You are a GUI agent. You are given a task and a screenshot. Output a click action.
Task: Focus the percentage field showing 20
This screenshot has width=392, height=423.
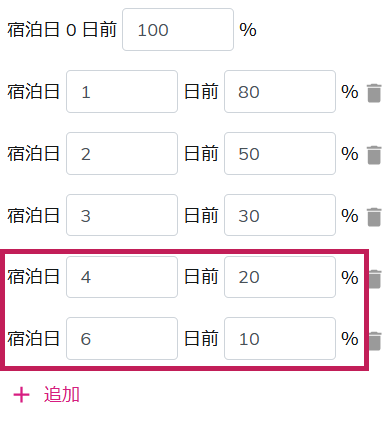280,277
